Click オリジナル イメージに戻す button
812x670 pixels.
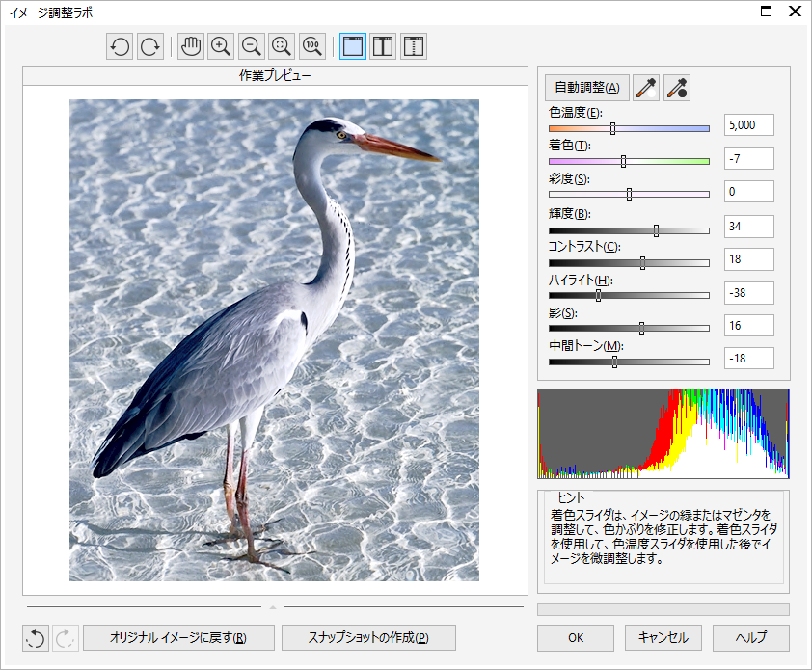[178, 638]
